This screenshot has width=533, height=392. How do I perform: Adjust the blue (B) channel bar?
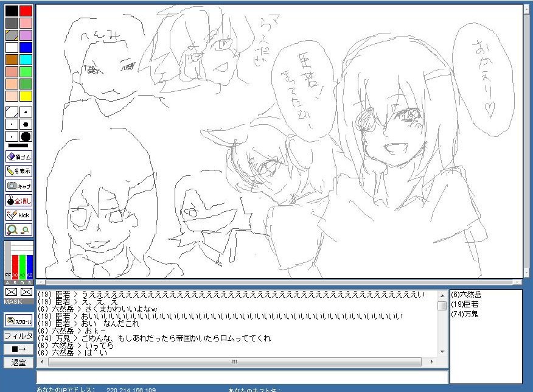point(30,266)
